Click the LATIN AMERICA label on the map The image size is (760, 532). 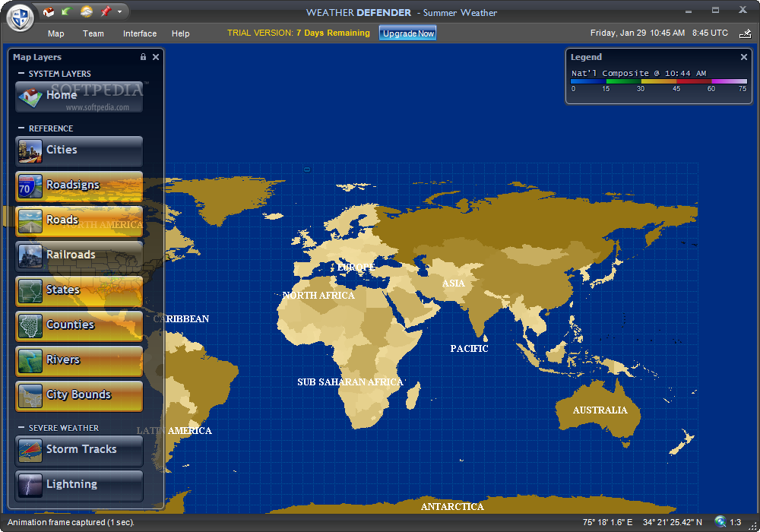(x=174, y=430)
